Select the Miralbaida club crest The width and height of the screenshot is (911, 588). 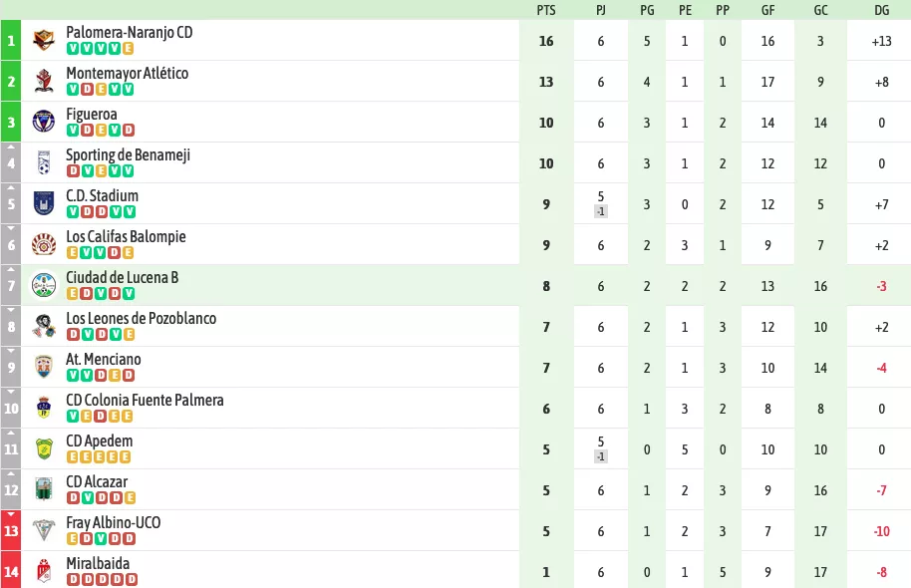click(44, 572)
